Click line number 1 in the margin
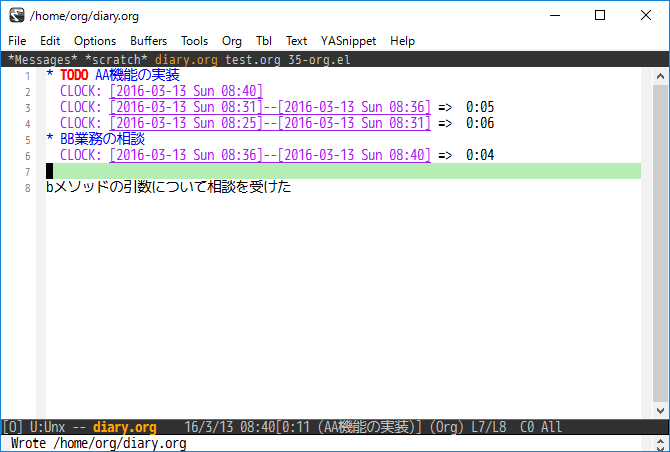670x452 pixels. pyautogui.click(x=28, y=76)
